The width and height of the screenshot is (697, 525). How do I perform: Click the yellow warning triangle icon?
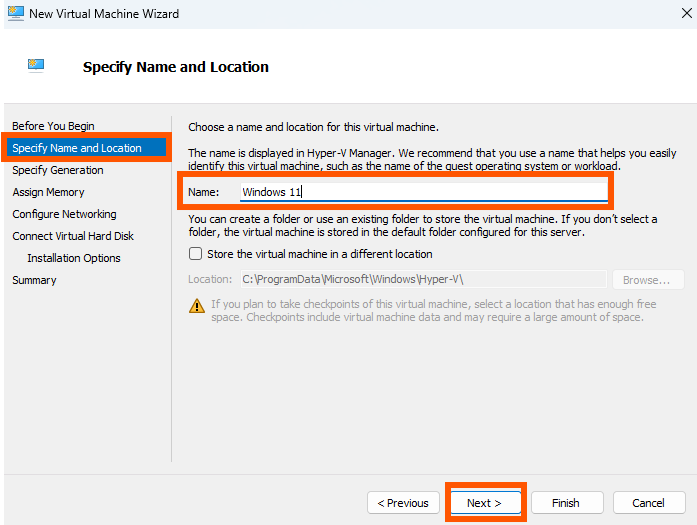(197, 306)
